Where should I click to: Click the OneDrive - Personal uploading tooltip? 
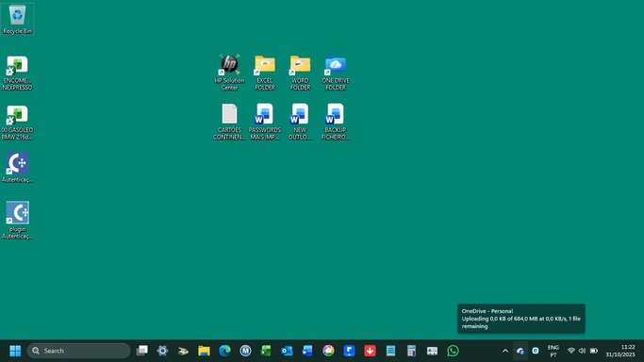click(521, 319)
